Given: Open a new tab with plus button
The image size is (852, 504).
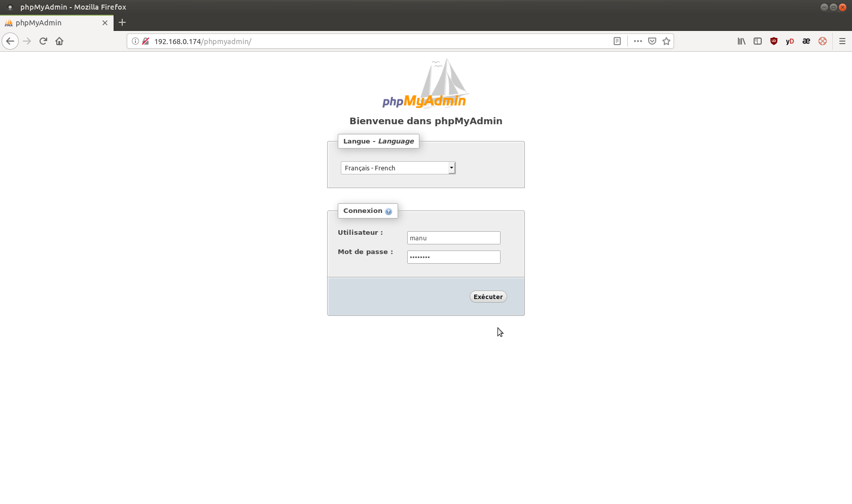Looking at the screenshot, I should [x=122, y=22].
